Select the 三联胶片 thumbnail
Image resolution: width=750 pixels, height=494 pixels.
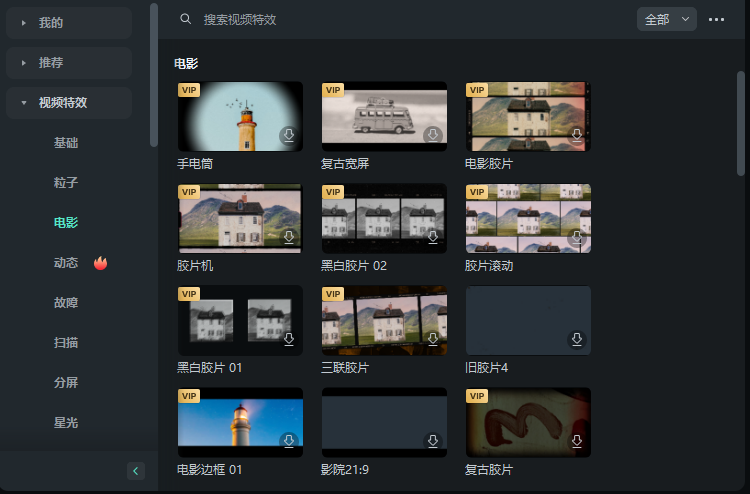[385, 320]
